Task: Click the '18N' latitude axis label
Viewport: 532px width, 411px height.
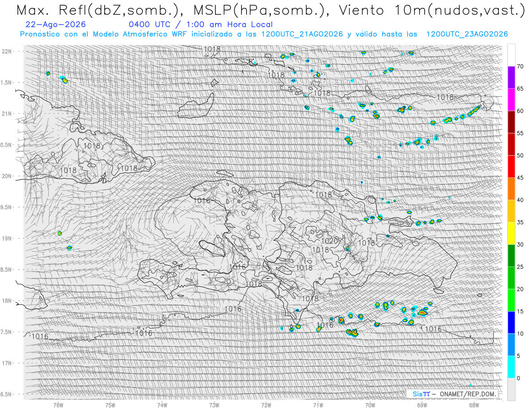Action: [7, 301]
